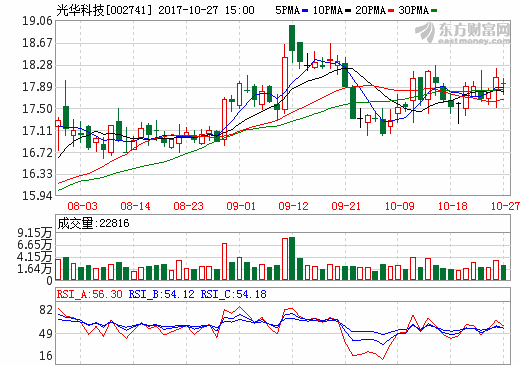This screenshot has height=365, width=520.
Task: Click the 10-09 date label
Action: (x=399, y=206)
